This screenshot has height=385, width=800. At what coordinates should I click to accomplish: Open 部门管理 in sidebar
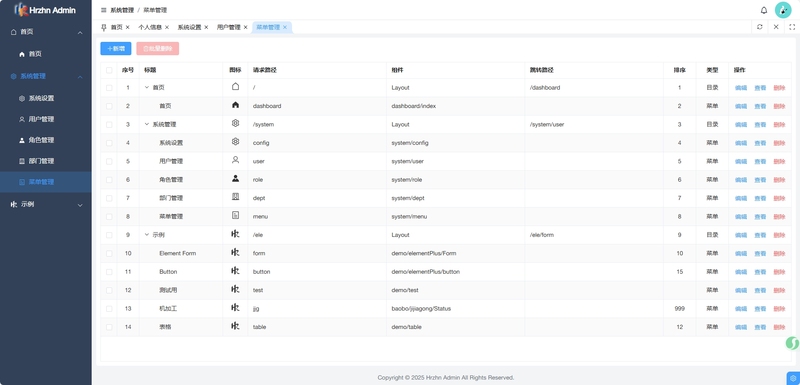pos(46,161)
